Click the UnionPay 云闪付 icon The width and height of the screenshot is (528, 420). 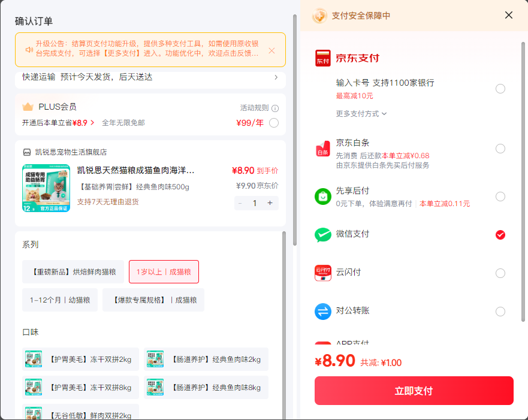322,273
